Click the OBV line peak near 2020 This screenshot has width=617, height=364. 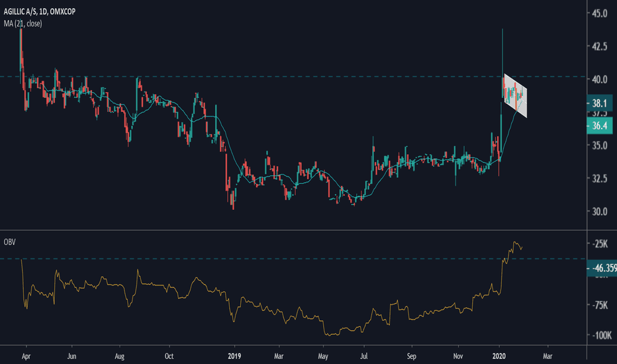click(x=514, y=242)
